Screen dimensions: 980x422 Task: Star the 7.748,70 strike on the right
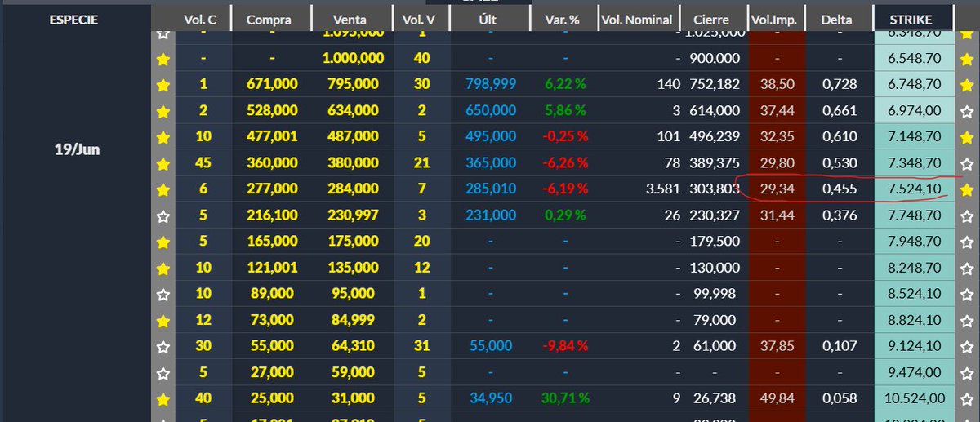tap(967, 215)
